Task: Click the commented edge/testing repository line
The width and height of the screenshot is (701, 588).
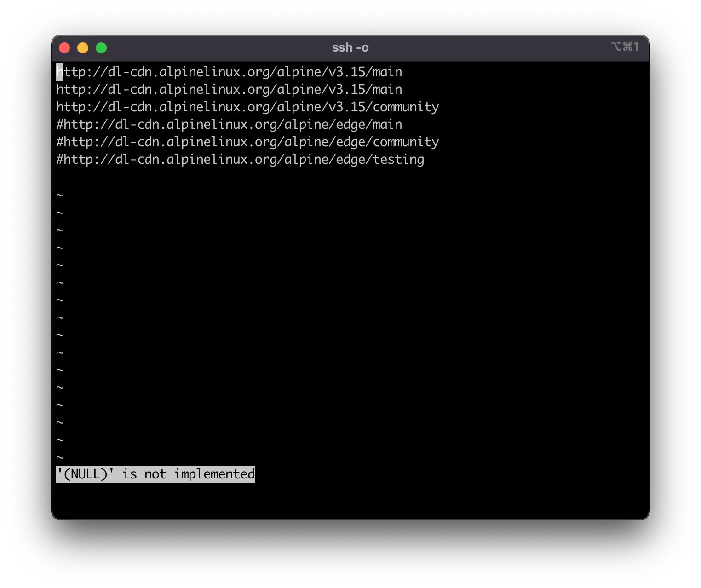Action: pos(240,160)
